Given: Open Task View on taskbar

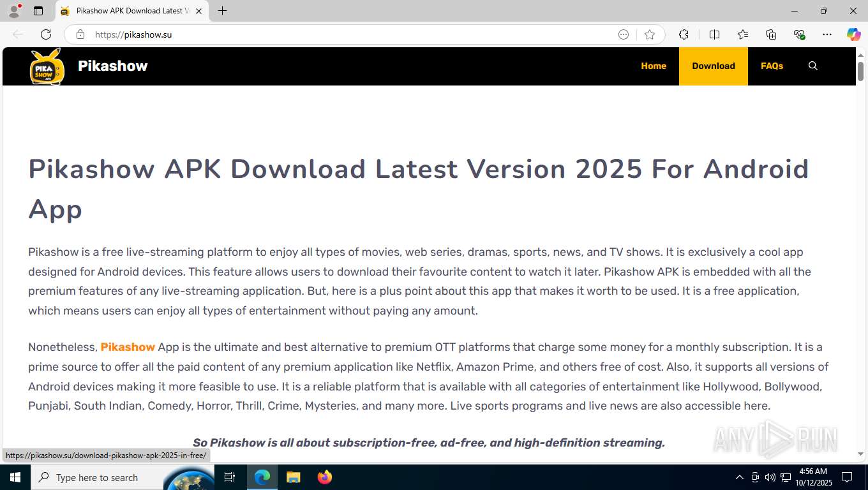Looking at the screenshot, I should [x=230, y=477].
